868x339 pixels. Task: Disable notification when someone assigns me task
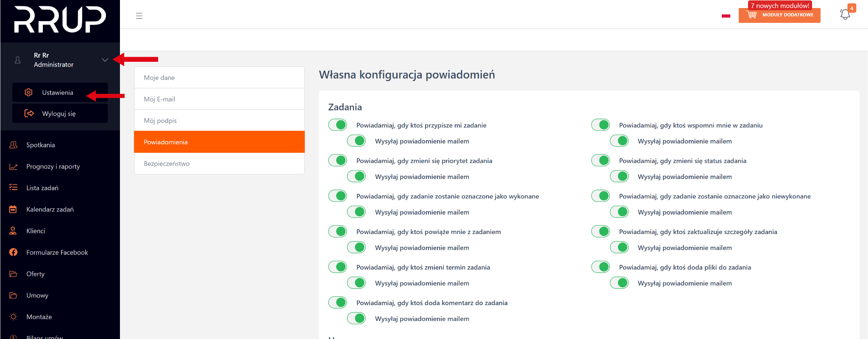point(338,125)
